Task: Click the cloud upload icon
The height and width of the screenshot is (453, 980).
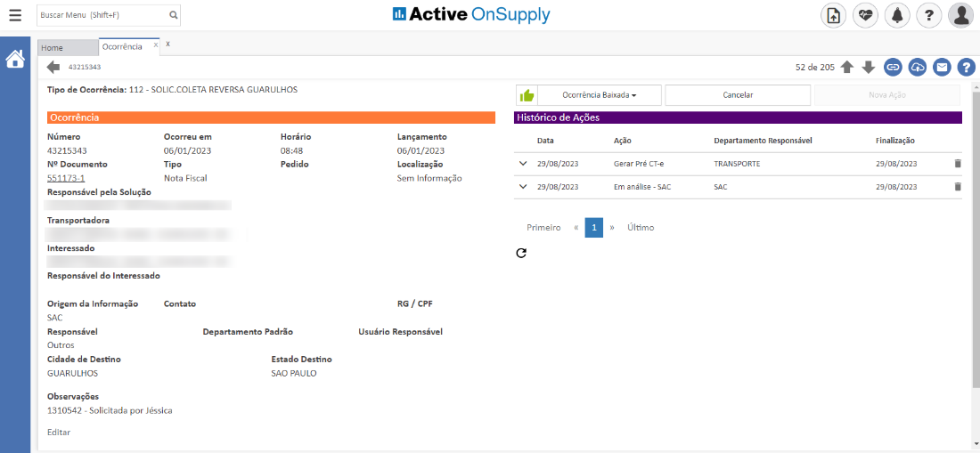Action: coord(918,67)
